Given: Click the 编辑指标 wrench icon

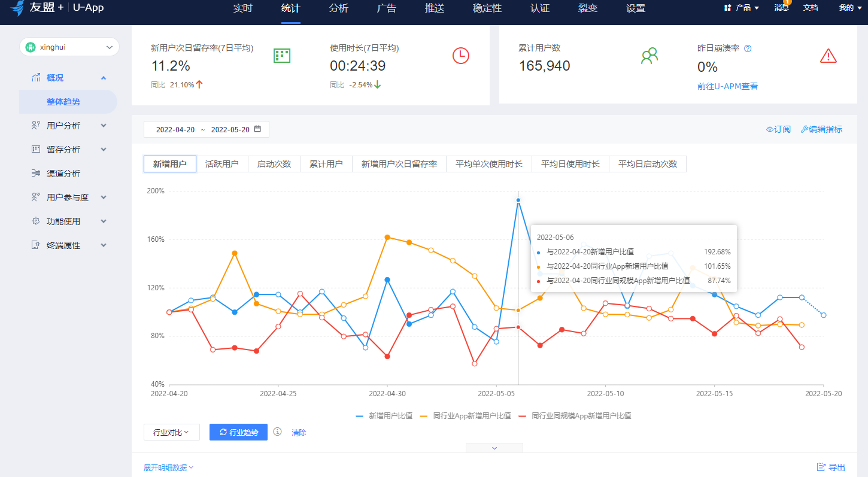Looking at the screenshot, I should [804, 128].
